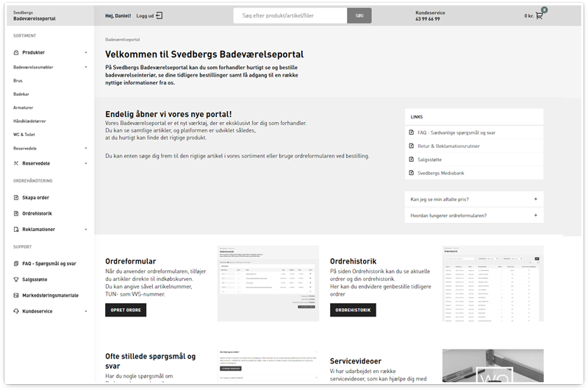Click the Ordrehistorik icon in sidebar
Image resolution: width=588 pixels, height=390 pixels.
coord(15,213)
